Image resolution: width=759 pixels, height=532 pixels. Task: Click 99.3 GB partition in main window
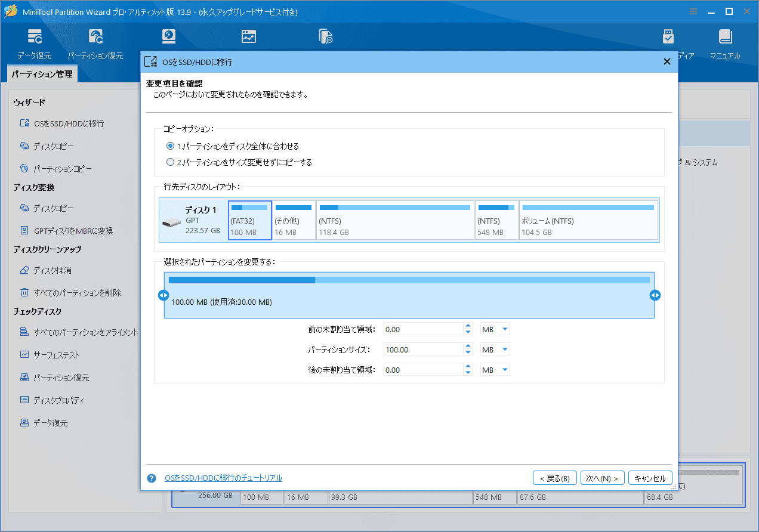pos(400,497)
